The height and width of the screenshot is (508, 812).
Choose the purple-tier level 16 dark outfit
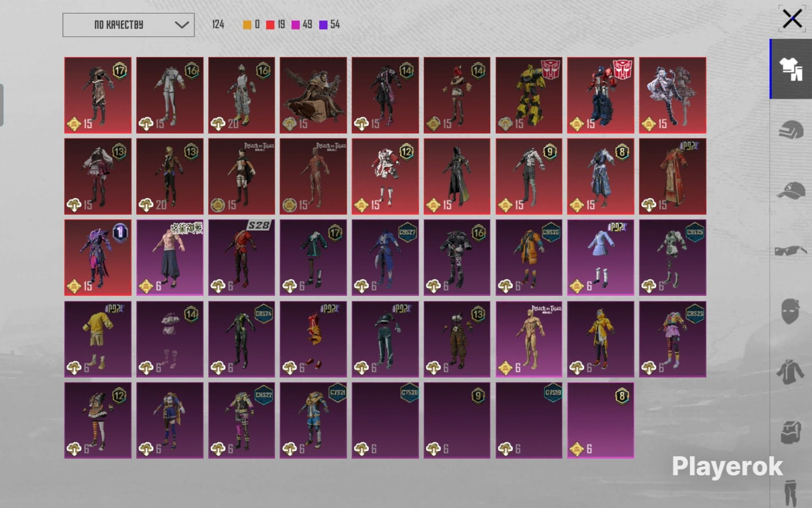pos(457,258)
